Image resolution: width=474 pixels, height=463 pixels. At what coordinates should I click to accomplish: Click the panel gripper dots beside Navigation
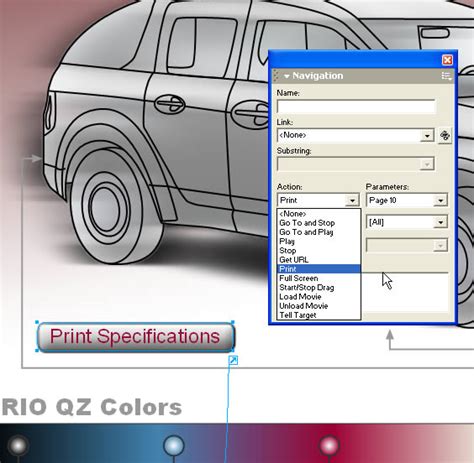276,76
